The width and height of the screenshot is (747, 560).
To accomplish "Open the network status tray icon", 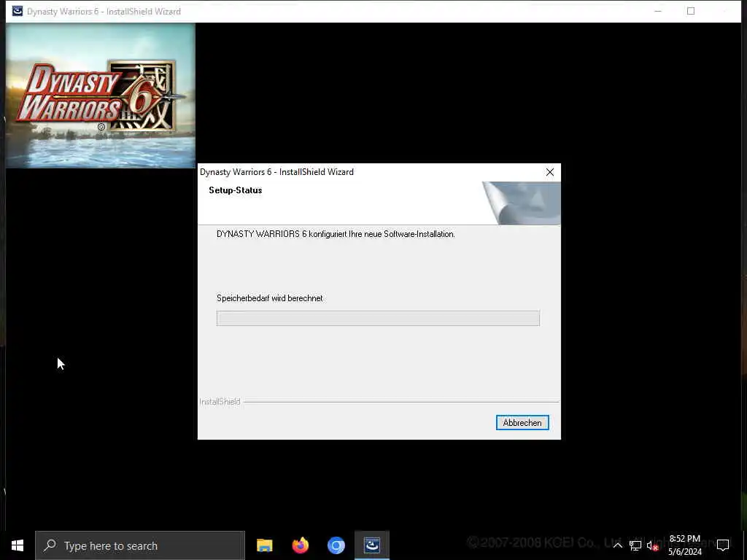I will point(635,545).
